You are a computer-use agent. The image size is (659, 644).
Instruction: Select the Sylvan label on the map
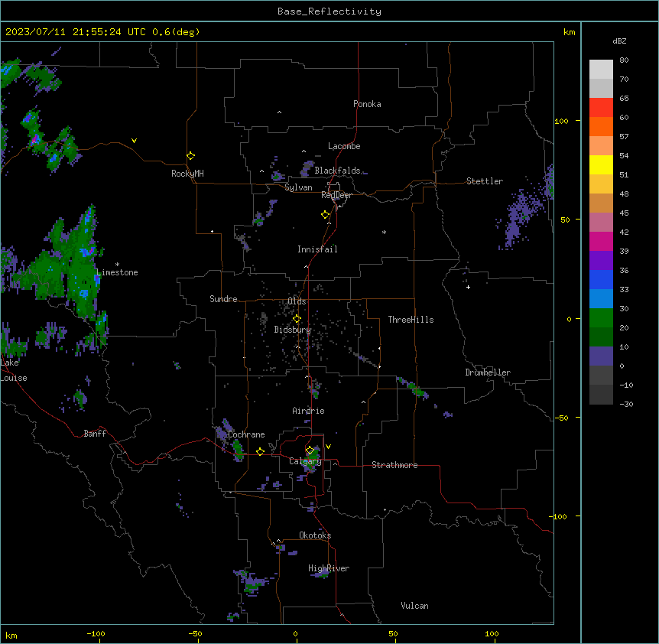pyautogui.click(x=298, y=187)
